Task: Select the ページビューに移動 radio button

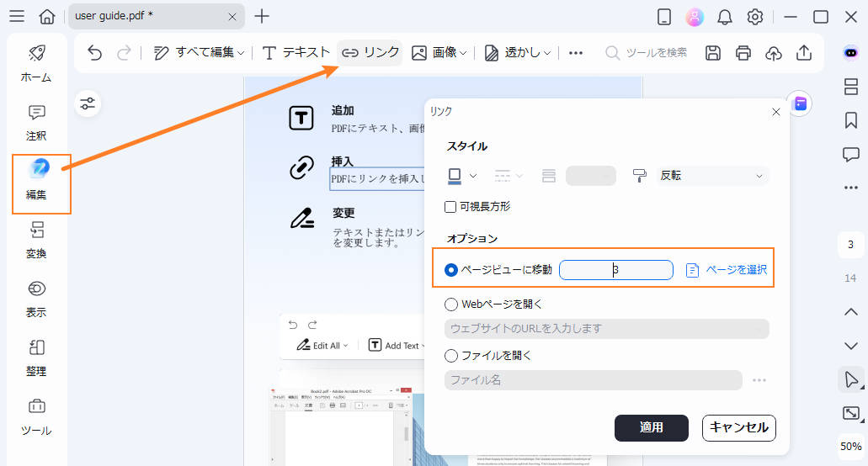Action: point(451,270)
